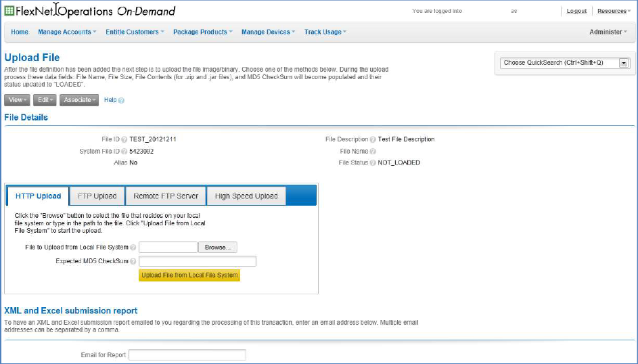Open the Administer dropdown menu

click(608, 32)
